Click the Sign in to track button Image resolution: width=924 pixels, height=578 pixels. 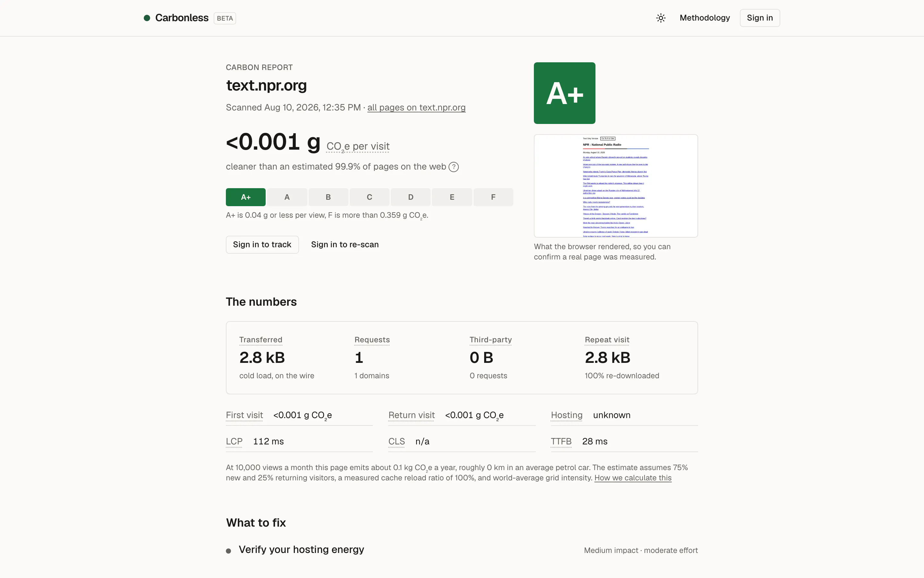point(262,245)
